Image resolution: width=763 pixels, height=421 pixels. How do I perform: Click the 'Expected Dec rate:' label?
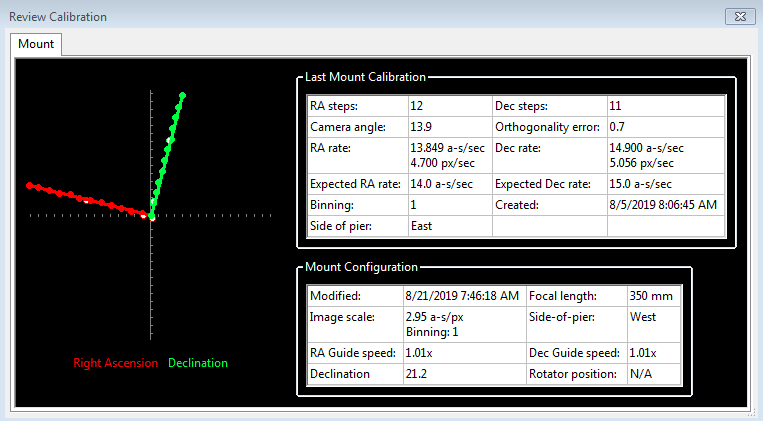point(543,184)
